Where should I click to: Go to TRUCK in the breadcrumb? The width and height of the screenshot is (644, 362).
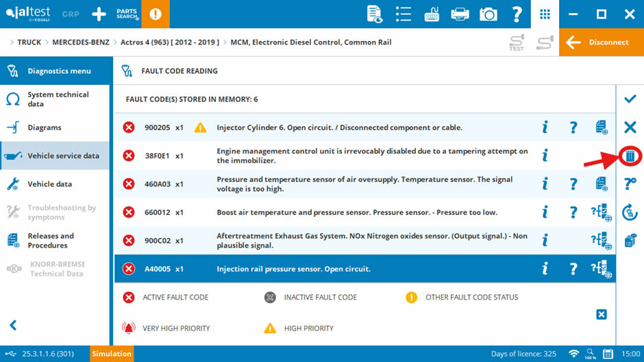tap(29, 42)
